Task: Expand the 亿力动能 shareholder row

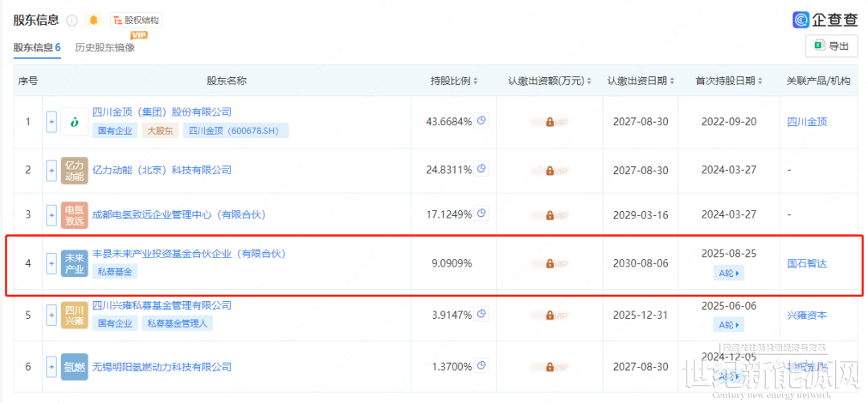Action: click(x=51, y=170)
